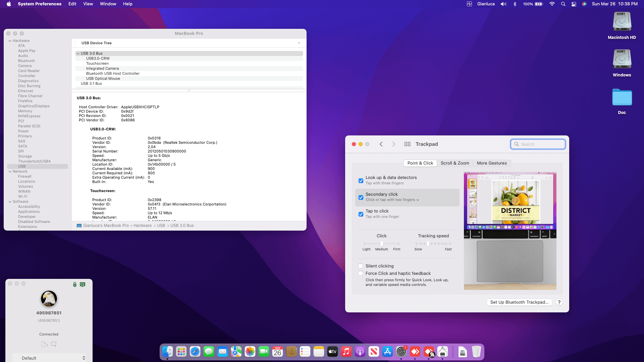Disable Look up & data detectors checkbox
Screen dimensions: 644x362
361,181
